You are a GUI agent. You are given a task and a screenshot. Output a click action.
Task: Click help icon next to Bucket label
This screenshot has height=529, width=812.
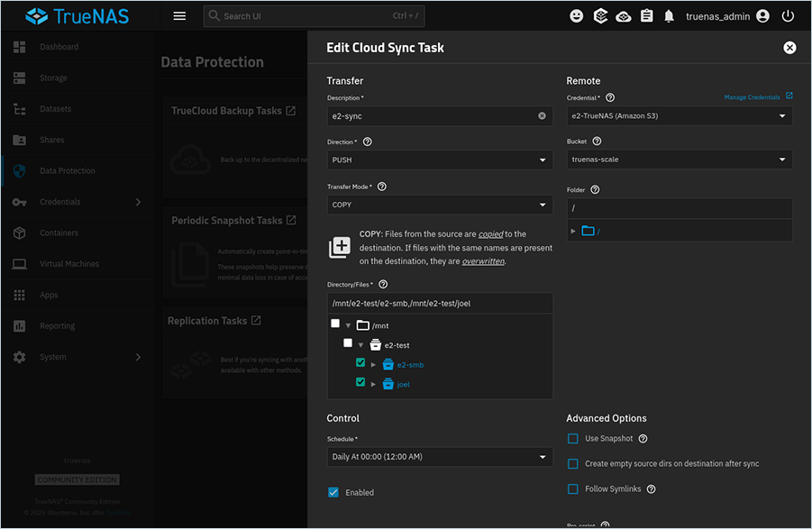[598, 141]
